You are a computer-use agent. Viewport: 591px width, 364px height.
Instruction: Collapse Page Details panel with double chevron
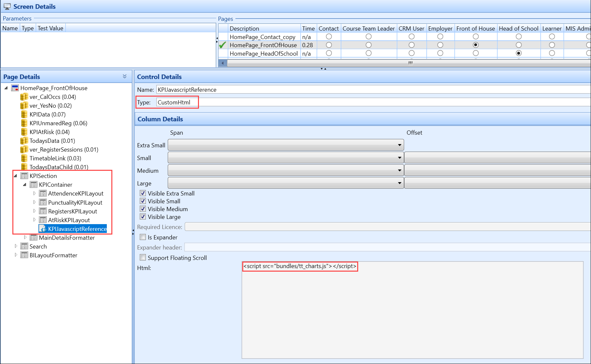tap(125, 76)
